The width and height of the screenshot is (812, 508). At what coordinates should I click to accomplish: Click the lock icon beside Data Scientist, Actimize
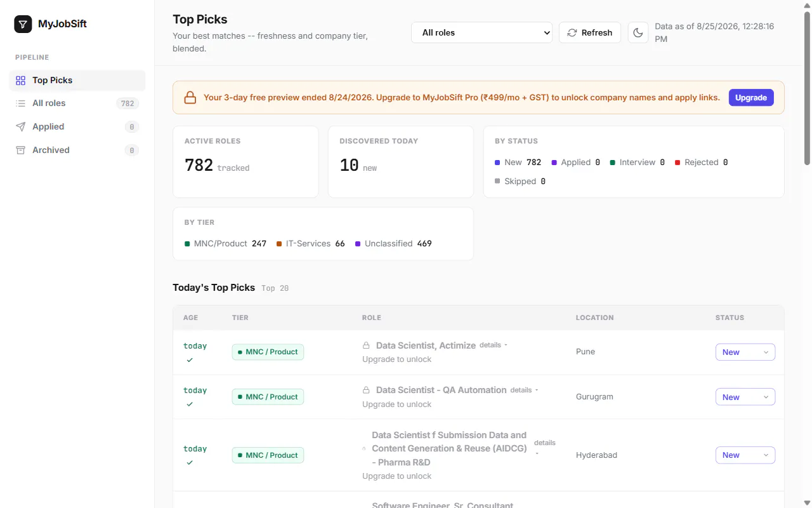coord(366,345)
